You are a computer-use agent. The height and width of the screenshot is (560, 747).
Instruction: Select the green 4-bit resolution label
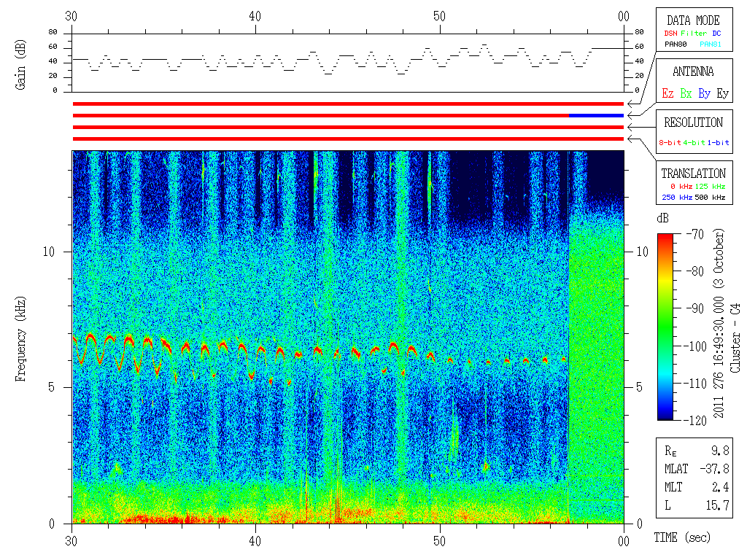694,142
